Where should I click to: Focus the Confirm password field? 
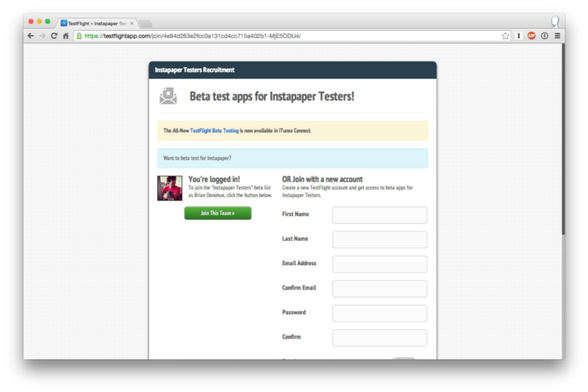pyautogui.click(x=379, y=338)
